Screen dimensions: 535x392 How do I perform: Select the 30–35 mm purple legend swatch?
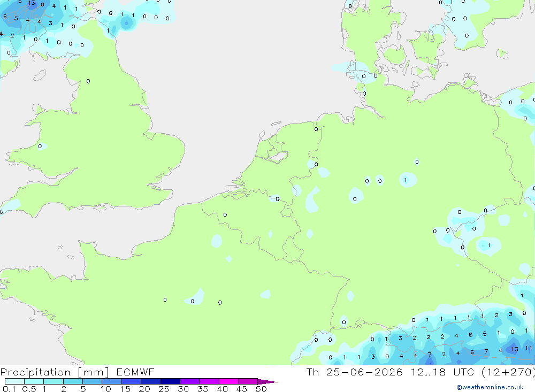click(189, 381)
